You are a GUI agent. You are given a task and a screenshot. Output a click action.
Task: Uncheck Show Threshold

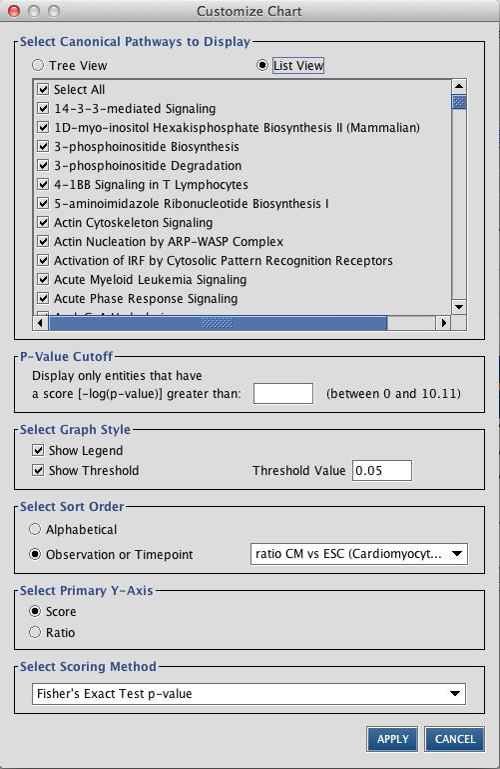pyautogui.click(x=38, y=470)
